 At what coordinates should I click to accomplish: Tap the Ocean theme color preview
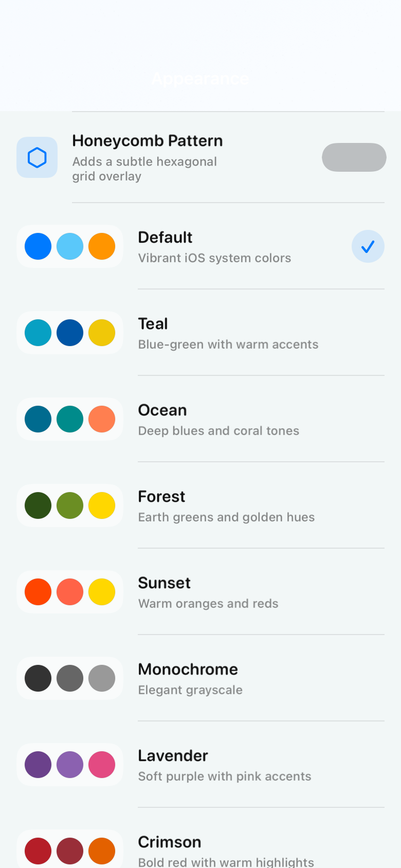pyautogui.click(x=69, y=419)
